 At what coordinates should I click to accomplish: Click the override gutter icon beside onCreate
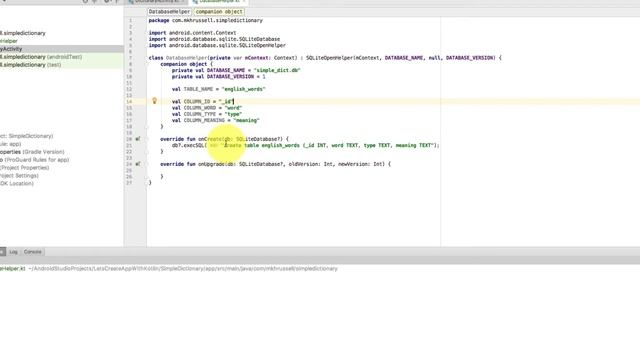click(138, 139)
